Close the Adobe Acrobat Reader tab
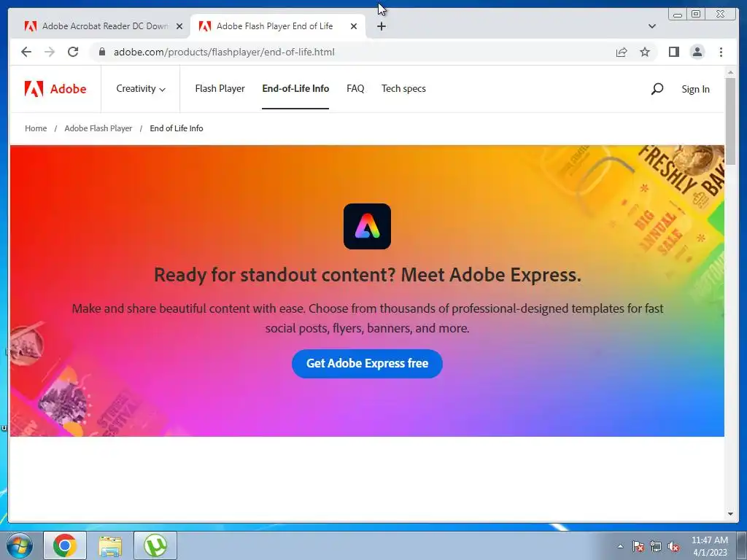 pos(179,26)
